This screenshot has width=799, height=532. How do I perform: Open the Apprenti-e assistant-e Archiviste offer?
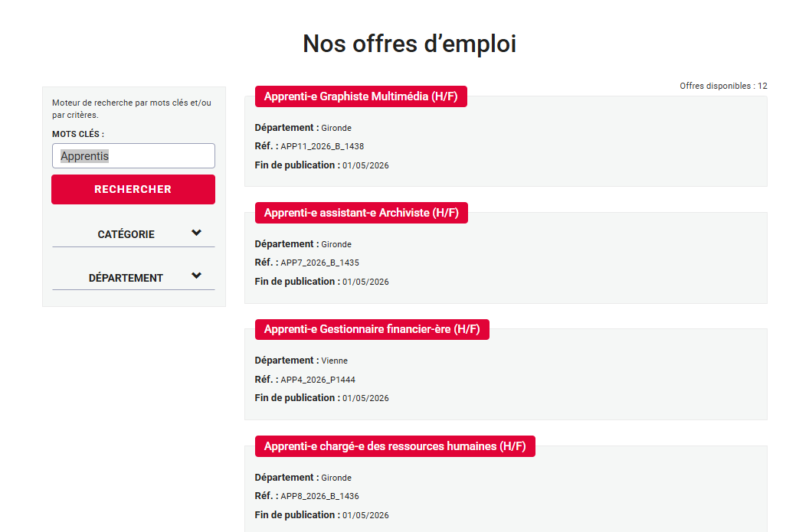tap(360, 212)
